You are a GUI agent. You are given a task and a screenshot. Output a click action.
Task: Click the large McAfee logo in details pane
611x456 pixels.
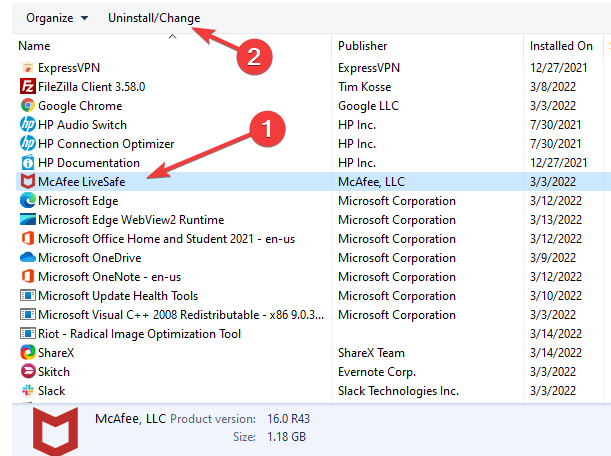[x=55, y=431]
